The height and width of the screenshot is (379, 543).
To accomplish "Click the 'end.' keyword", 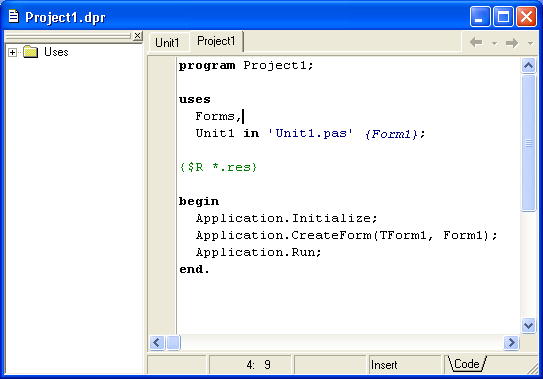I will click(x=194, y=269).
